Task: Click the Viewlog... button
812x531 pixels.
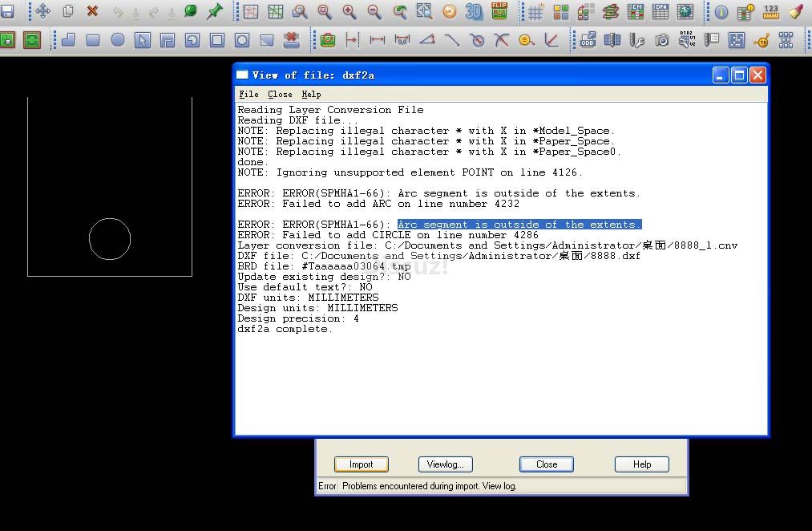Action: pos(446,464)
